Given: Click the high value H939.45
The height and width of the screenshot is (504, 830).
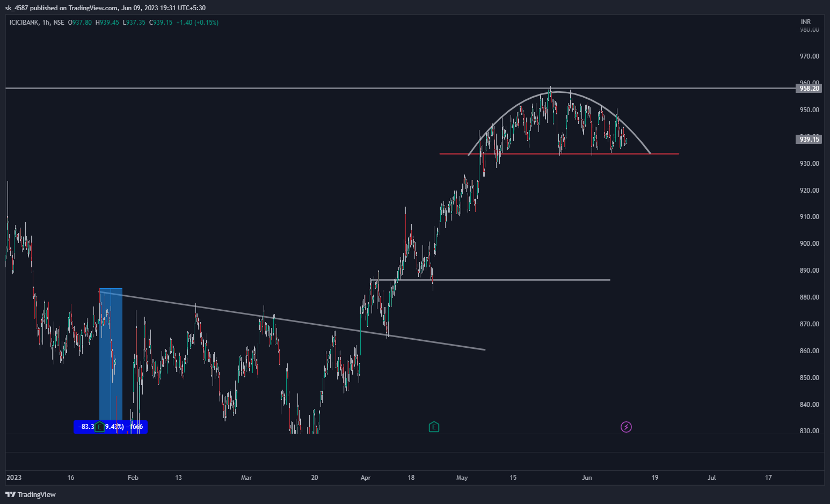Looking at the screenshot, I should pos(107,23).
